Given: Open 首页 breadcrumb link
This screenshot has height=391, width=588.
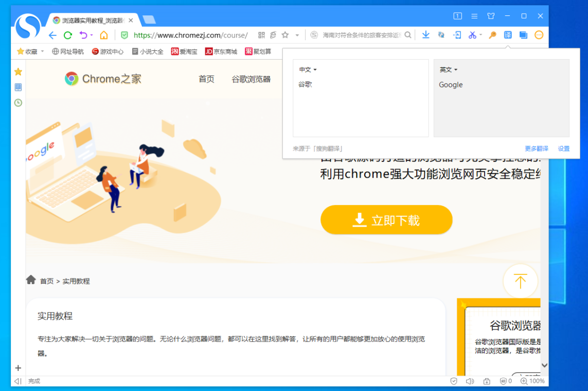Looking at the screenshot, I should [x=47, y=281].
